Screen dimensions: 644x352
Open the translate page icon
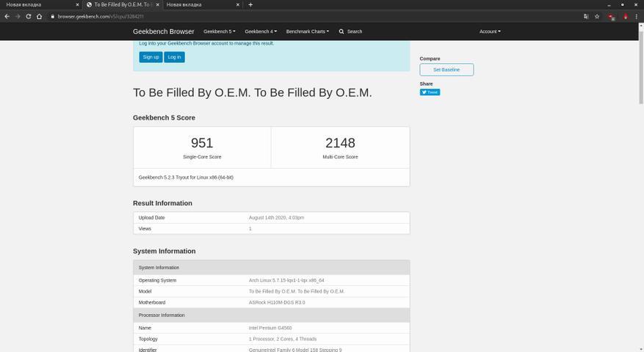pyautogui.click(x=586, y=16)
